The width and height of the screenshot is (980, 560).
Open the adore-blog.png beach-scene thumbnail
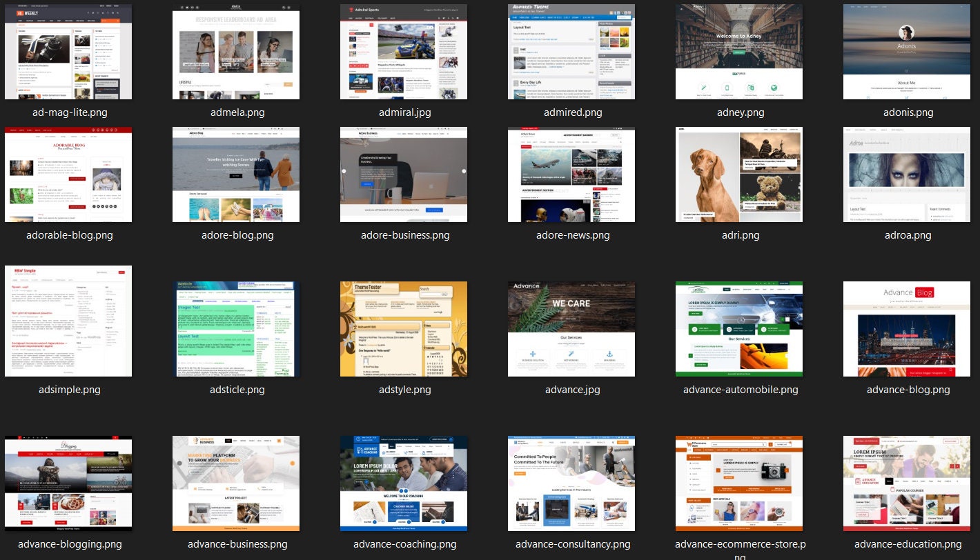pyautogui.click(x=236, y=174)
